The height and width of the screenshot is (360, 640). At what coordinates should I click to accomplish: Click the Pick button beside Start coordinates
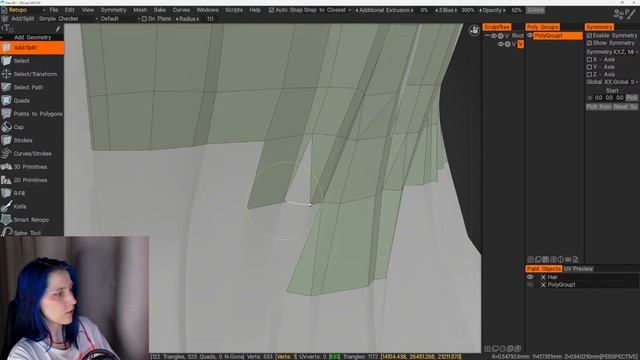(631, 98)
